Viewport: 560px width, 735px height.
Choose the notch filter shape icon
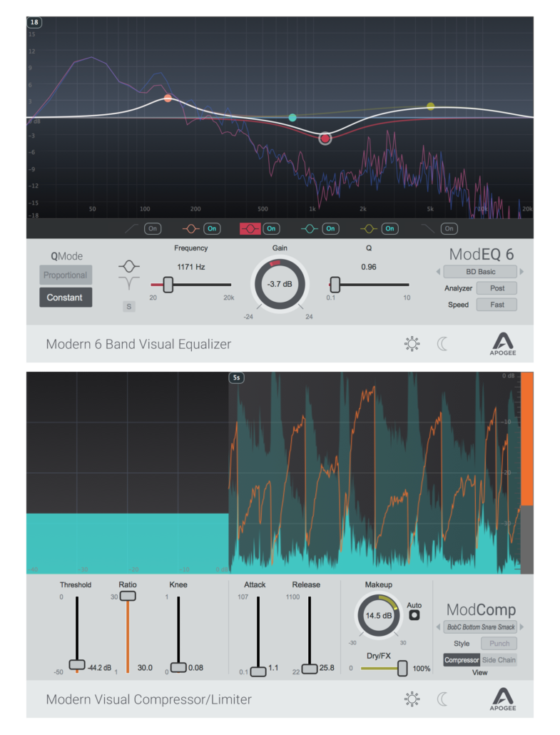point(129,283)
